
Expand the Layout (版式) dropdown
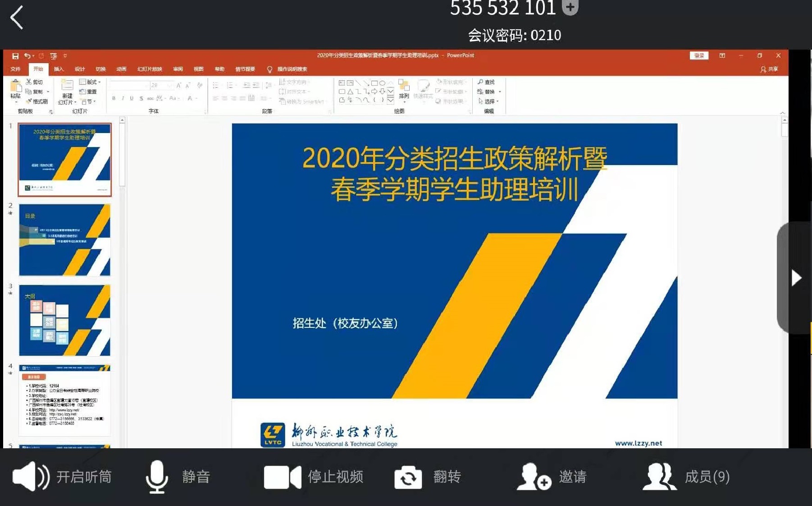click(x=90, y=82)
